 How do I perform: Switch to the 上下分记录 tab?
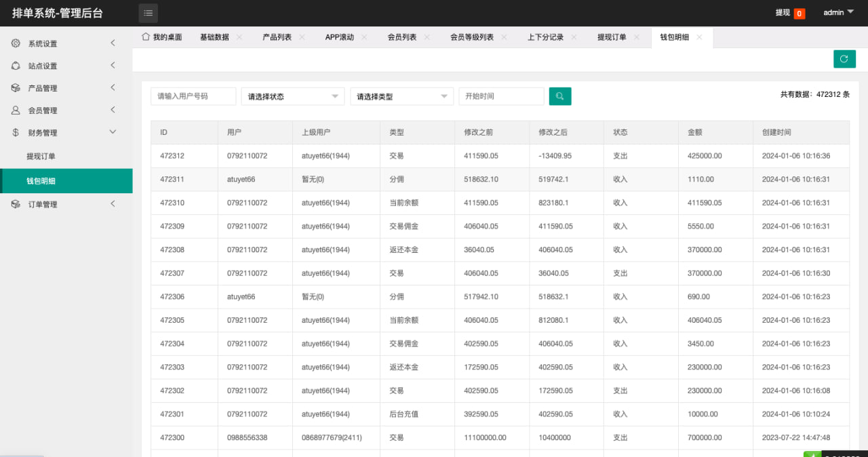(545, 37)
